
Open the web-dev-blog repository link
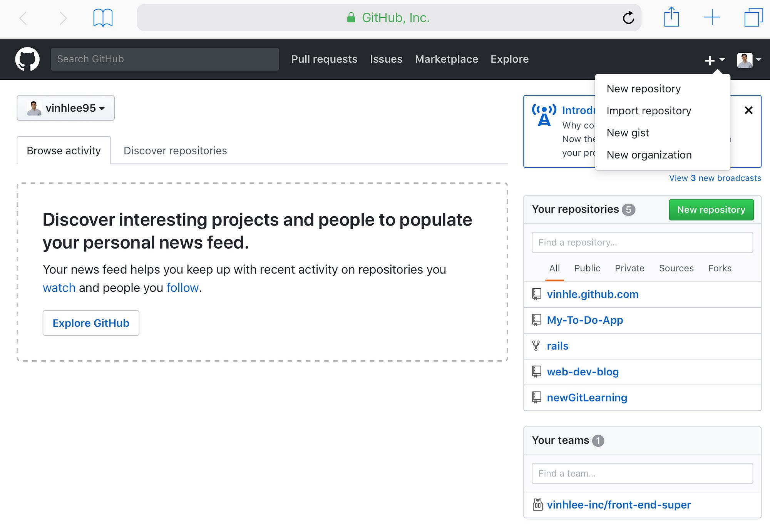tap(583, 372)
